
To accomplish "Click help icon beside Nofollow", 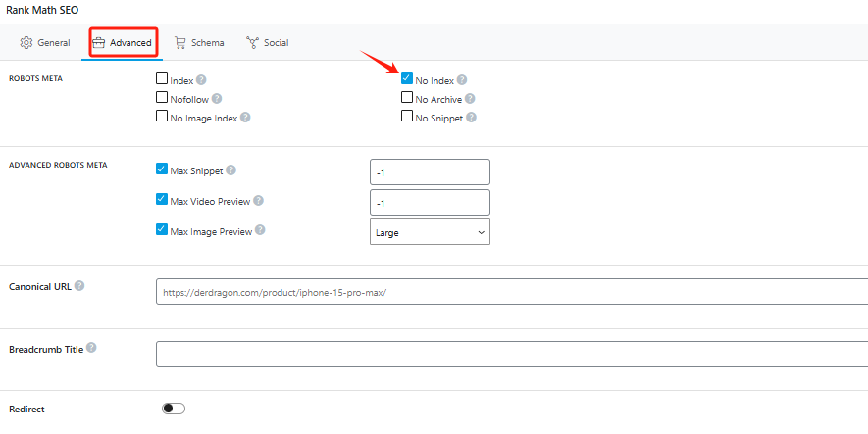I will (x=217, y=99).
